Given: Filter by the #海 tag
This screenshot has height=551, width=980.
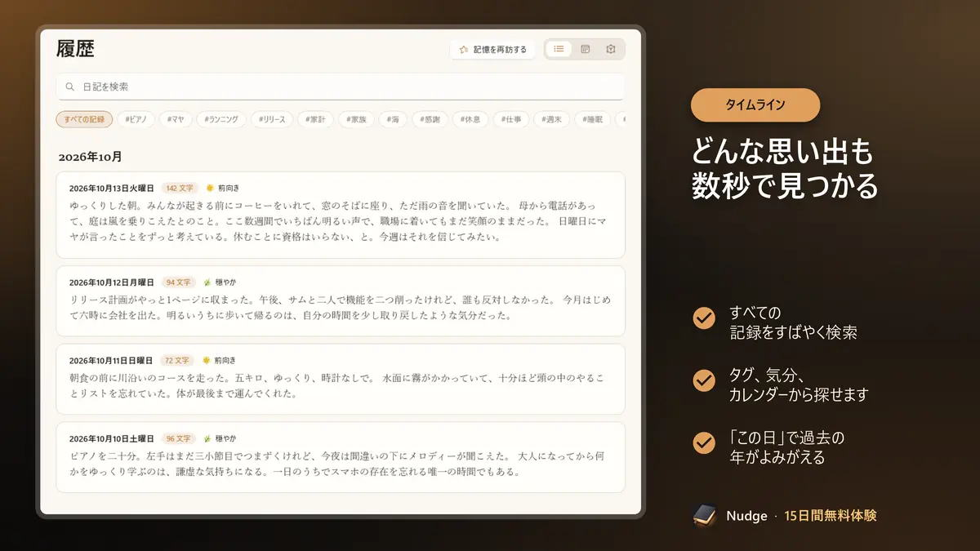Looking at the screenshot, I should point(391,119).
